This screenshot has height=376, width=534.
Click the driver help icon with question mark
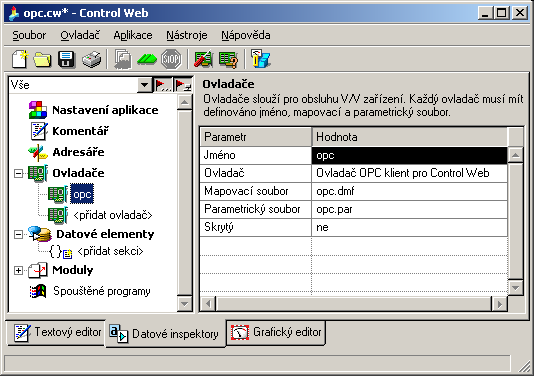click(x=228, y=59)
